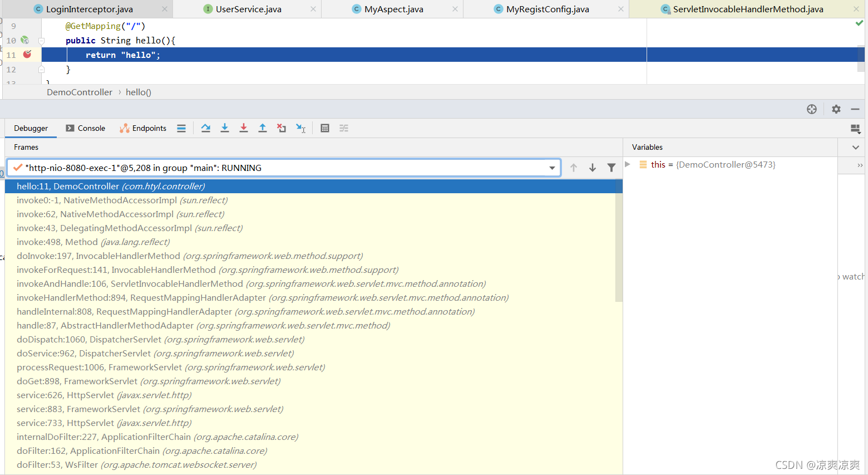Click the frames list vertical scrollbar

coord(619,241)
